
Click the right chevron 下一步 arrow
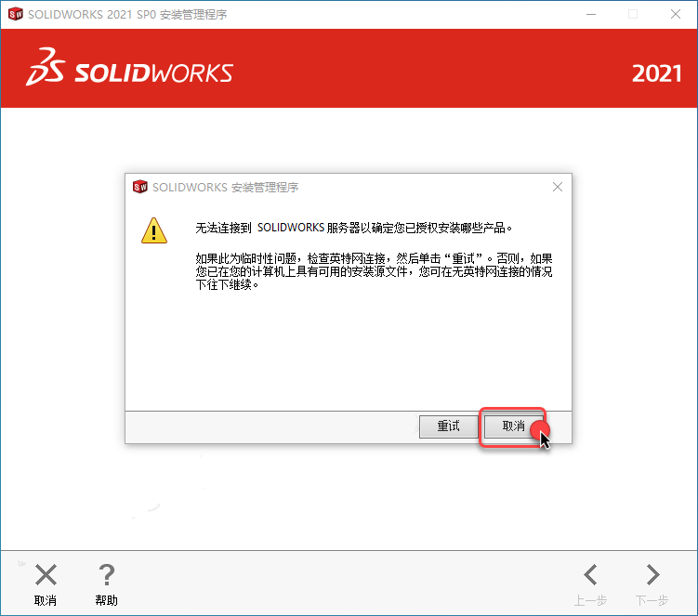click(652, 574)
